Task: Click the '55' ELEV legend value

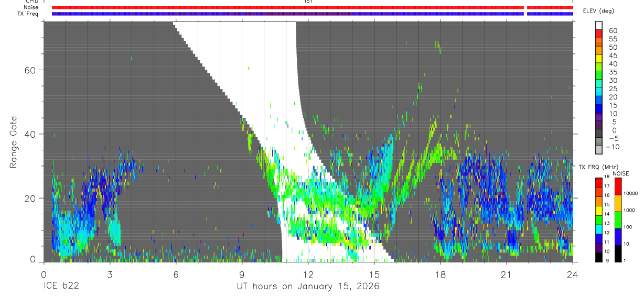Action: pos(613,39)
